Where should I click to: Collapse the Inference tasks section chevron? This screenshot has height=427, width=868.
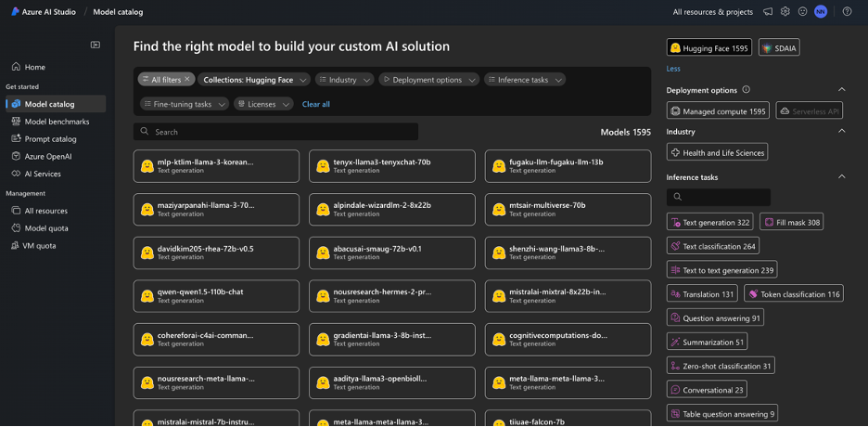point(841,177)
